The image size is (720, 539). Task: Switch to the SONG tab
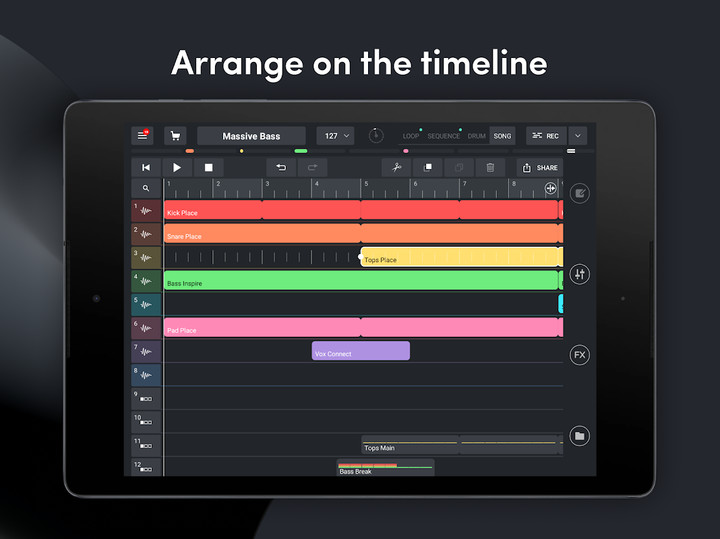coord(502,136)
